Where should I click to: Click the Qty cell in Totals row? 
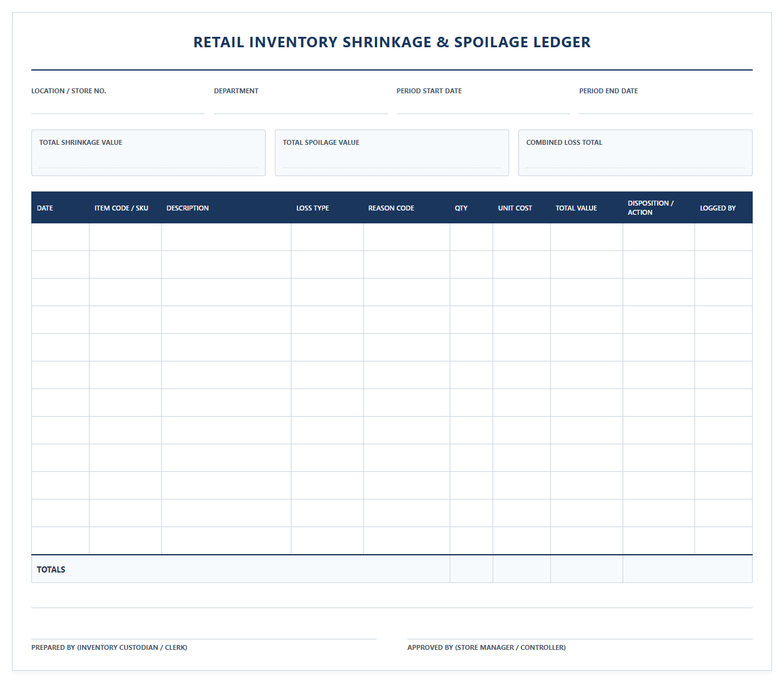[x=471, y=569]
